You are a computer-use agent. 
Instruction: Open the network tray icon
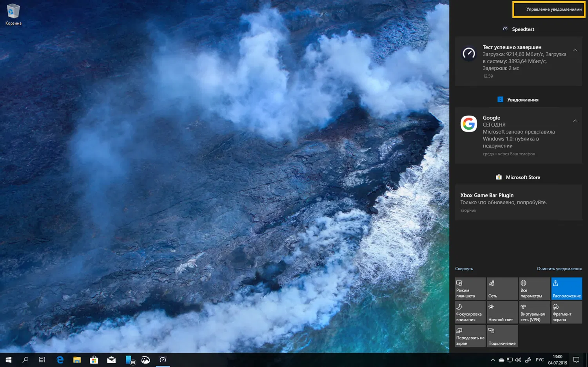click(x=510, y=360)
